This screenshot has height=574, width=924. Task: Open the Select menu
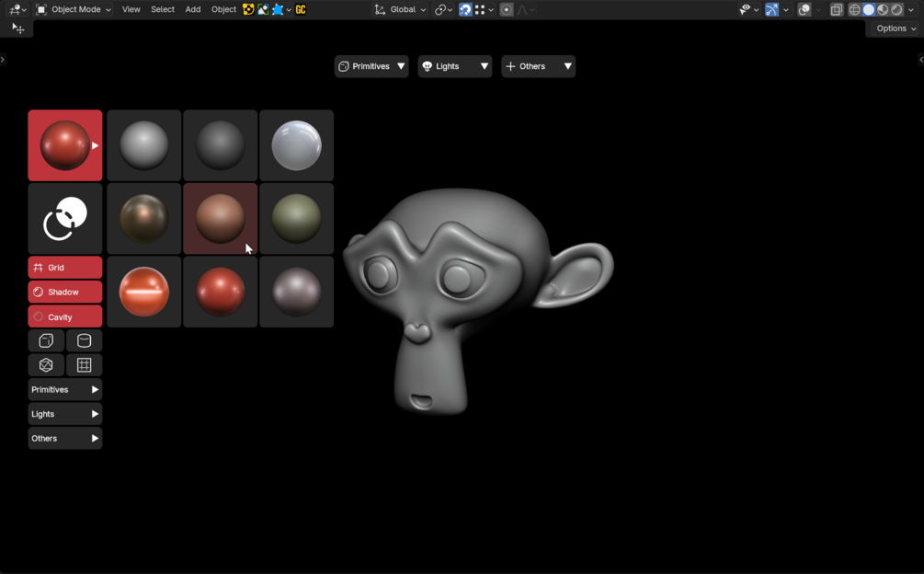point(163,9)
